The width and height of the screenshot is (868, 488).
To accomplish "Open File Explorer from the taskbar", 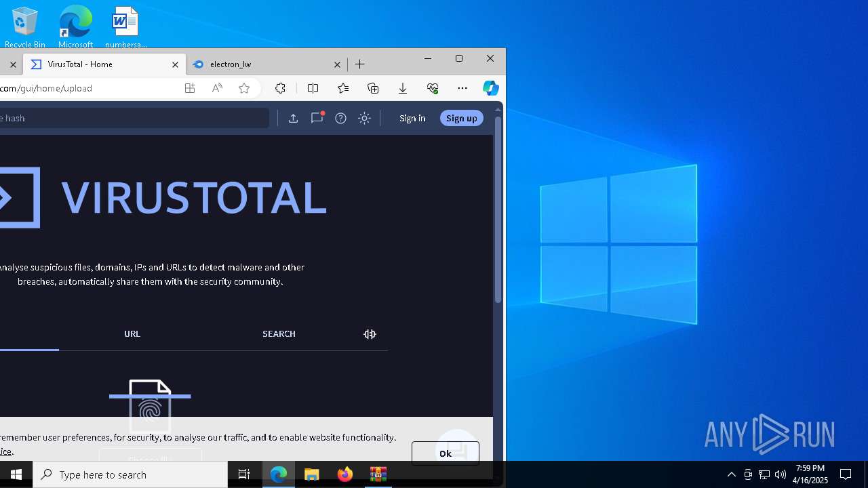I will (x=312, y=474).
